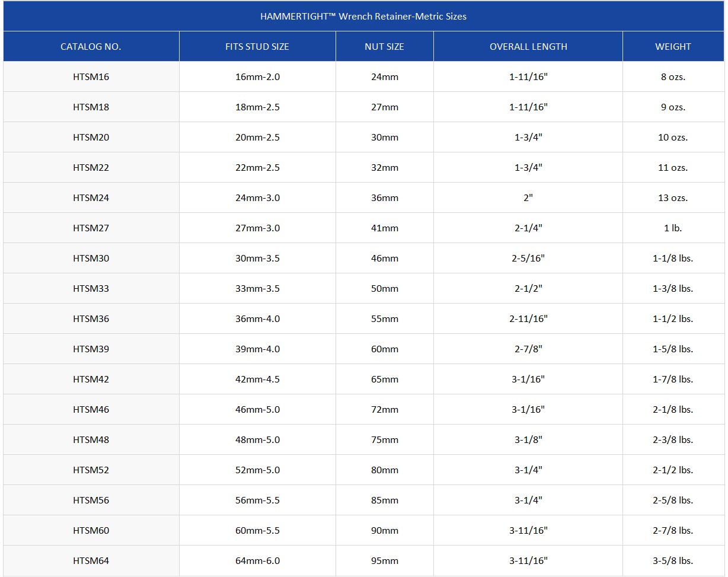Image resolution: width=728 pixels, height=577 pixels.
Task: Select the 1-3/4" length in the HTSM22 row
Action: pos(528,168)
